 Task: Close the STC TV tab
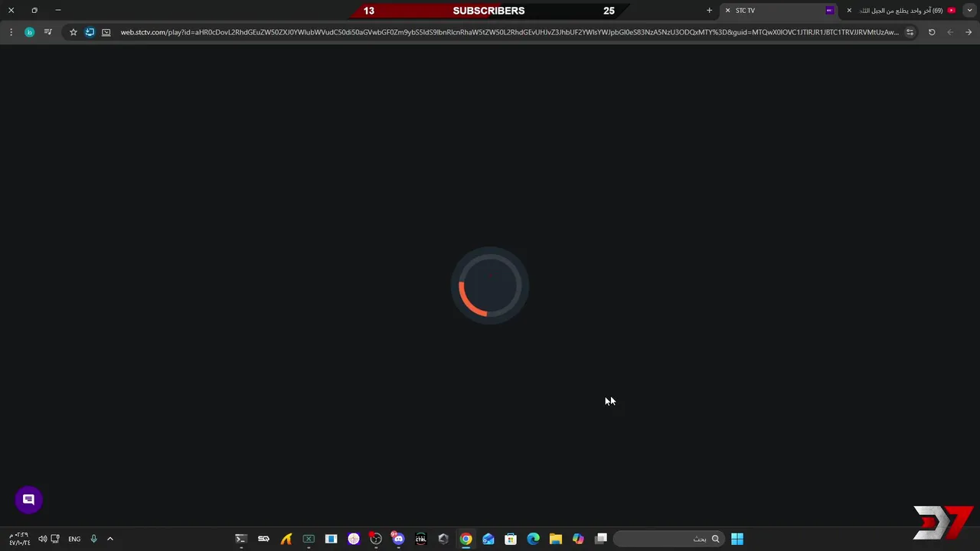pos(727,11)
